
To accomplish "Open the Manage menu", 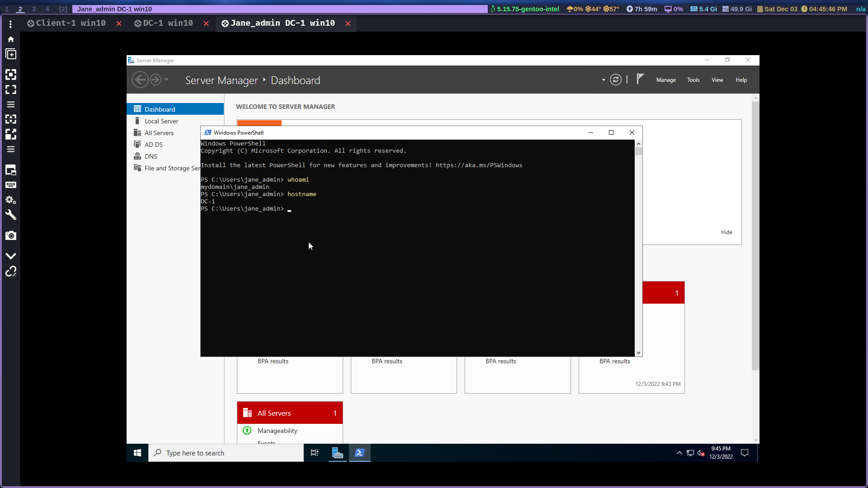I will [666, 80].
